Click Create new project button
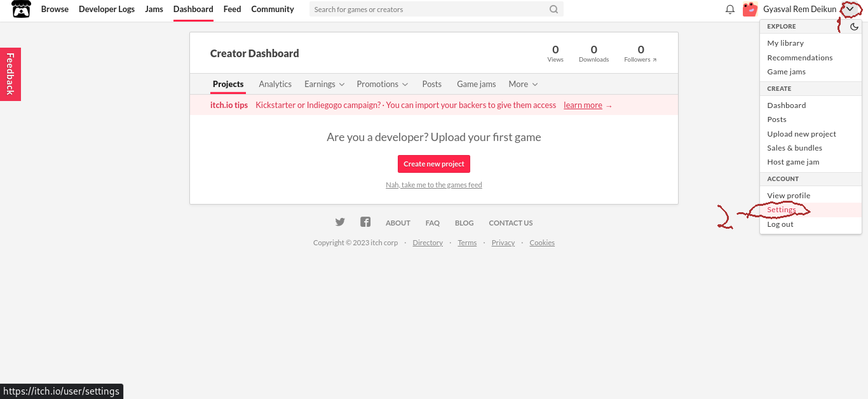Viewport: 868px width, 399px height. click(434, 164)
